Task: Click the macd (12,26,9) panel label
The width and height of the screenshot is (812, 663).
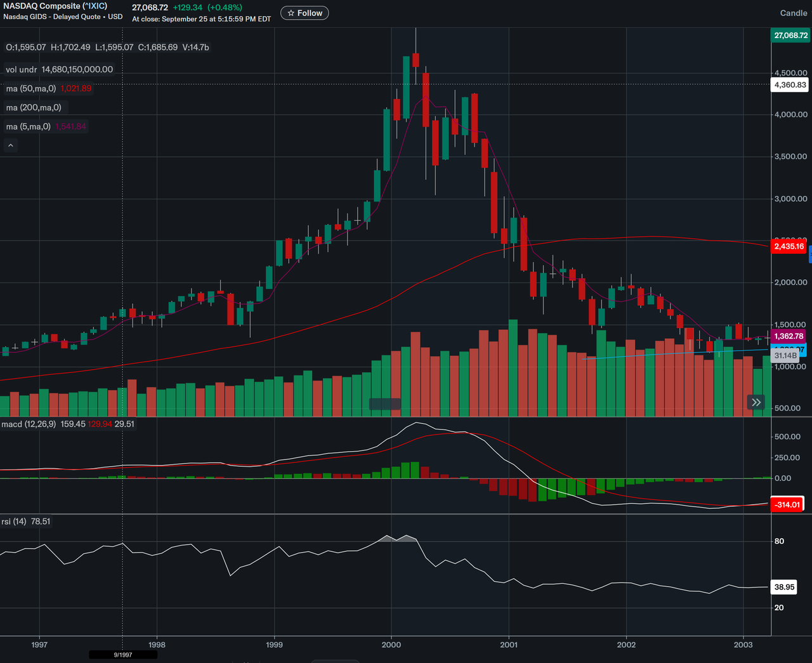Action: (x=29, y=424)
